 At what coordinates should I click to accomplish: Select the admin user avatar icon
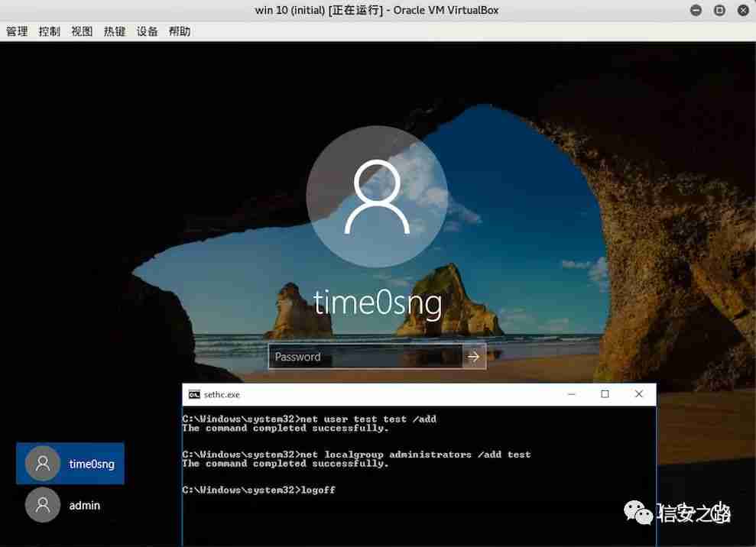(42, 505)
